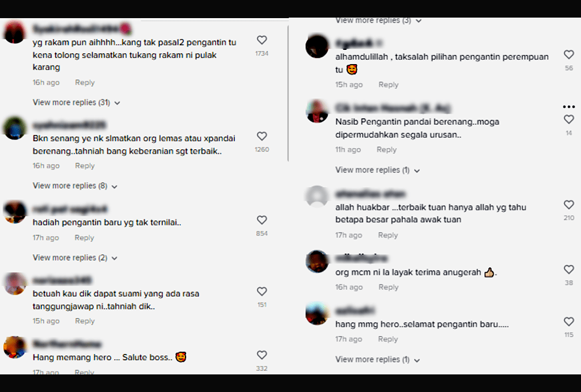This screenshot has width=581, height=392.
Task: Like the 'alhamdulillah, taksalah pilihan' comment
Action: [x=569, y=55]
